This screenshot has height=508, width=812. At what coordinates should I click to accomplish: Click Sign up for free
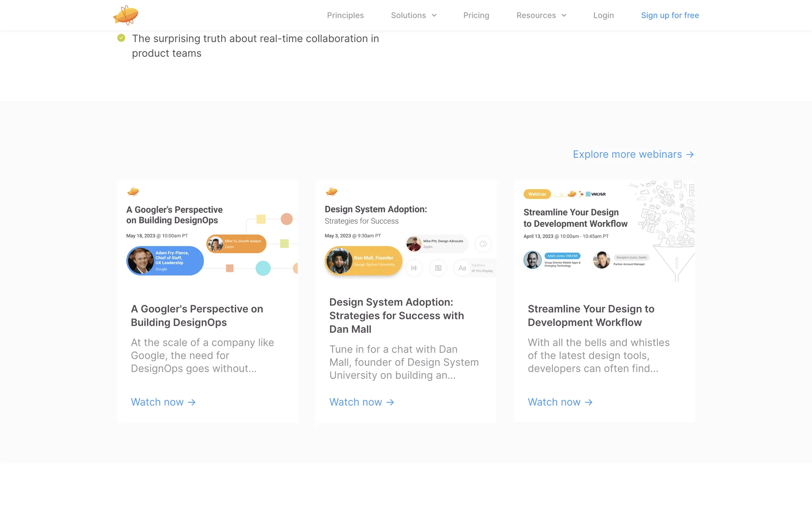pyautogui.click(x=669, y=16)
